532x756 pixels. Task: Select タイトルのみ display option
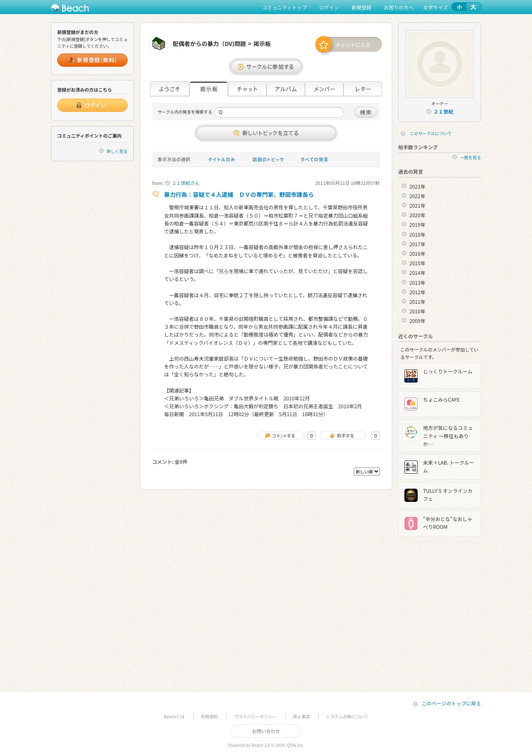point(221,160)
